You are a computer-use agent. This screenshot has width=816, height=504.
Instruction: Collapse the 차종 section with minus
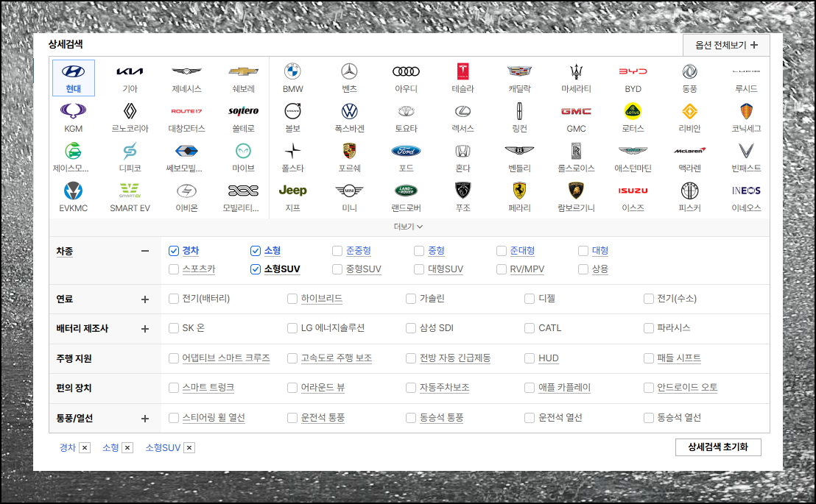click(x=145, y=251)
